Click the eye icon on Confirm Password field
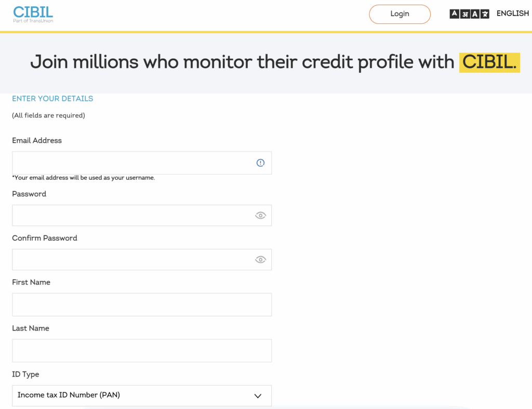The height and width of the screenshot is (409, 532). tap(260, 259)
